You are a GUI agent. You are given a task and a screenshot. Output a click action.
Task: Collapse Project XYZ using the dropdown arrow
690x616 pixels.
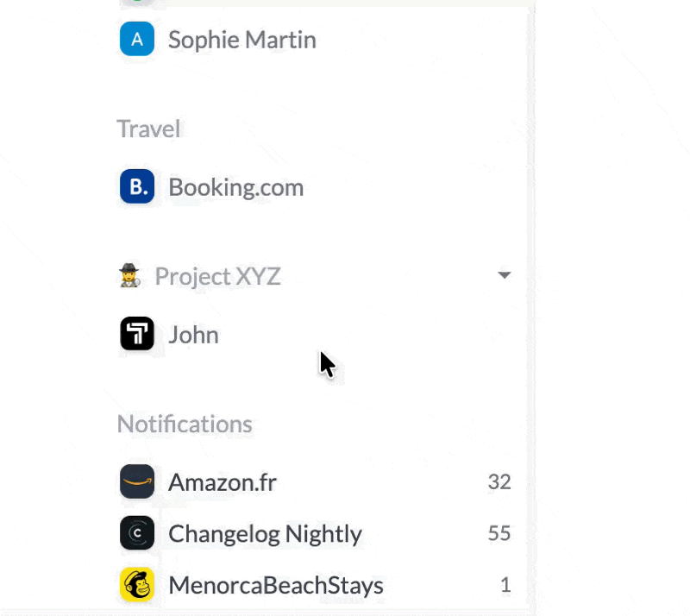pyautogui.click(x=505, y=275)
